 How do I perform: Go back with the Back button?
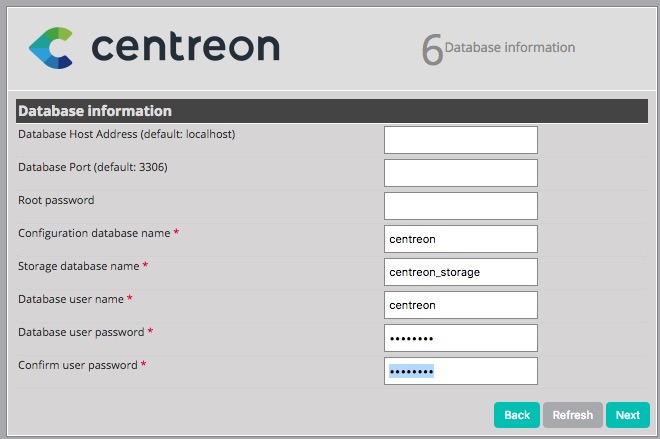click(x=516, y=415)
